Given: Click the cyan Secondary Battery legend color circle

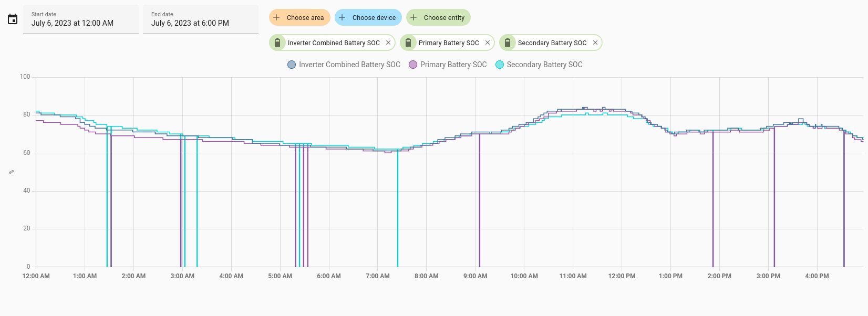Looking at the screenshot, I should (500, 65).
